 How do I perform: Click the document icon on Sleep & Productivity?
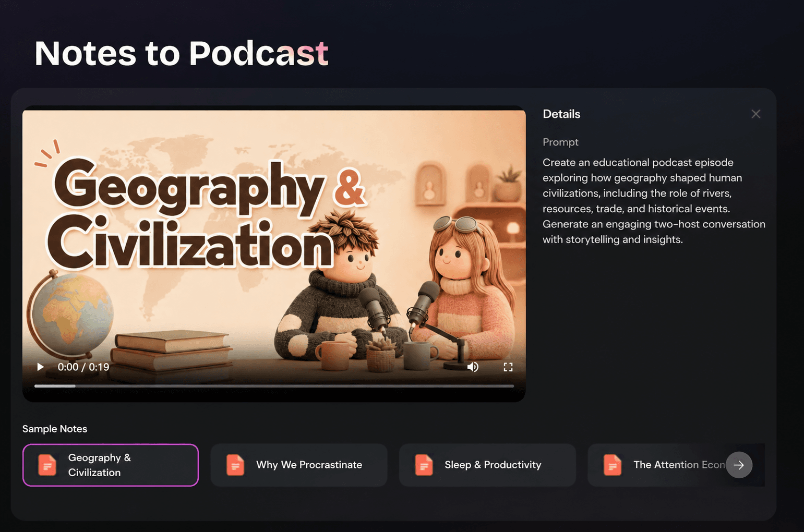(x=424, y=465)
